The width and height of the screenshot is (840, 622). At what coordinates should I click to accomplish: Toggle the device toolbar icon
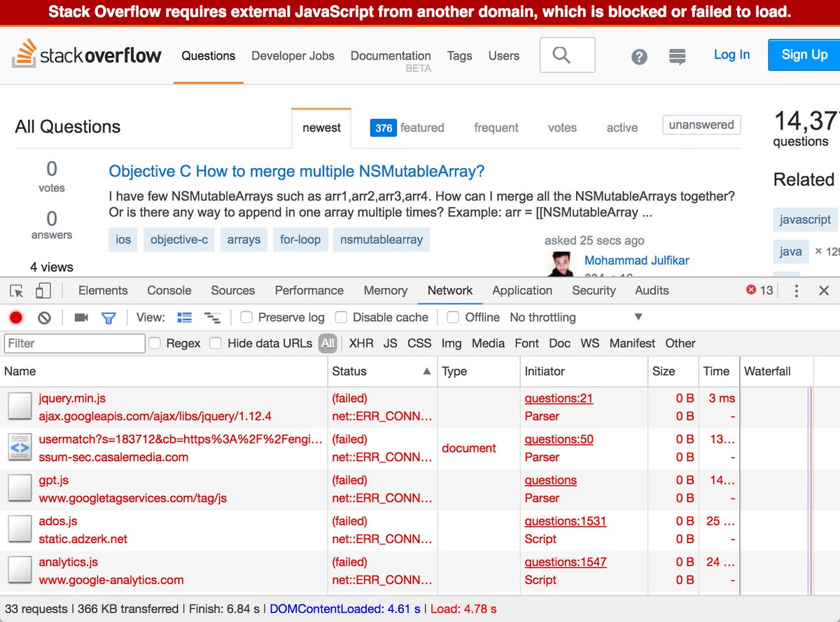(43, 291)
